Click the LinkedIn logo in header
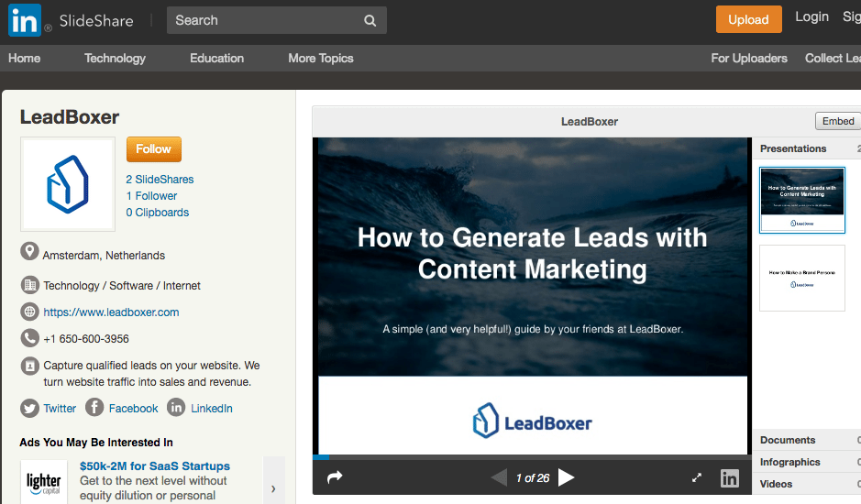This screenshot has height=504, width=861. [24, 20]
